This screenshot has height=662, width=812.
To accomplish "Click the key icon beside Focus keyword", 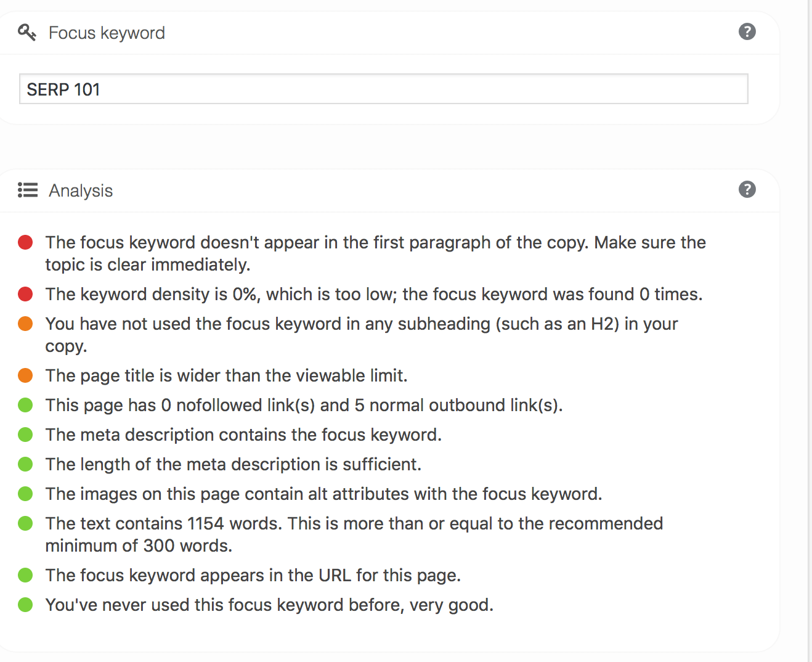I will [x=27, y=32].
